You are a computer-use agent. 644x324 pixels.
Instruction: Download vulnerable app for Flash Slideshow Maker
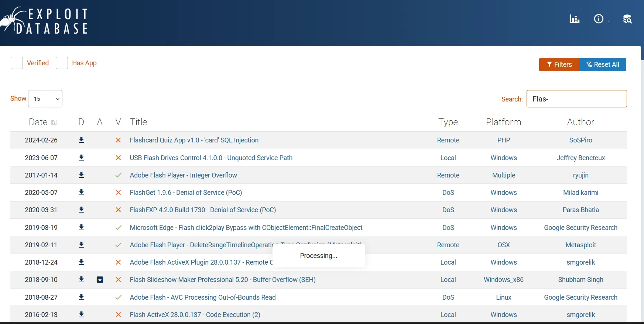pyautogui.click(x=100, y=280)
